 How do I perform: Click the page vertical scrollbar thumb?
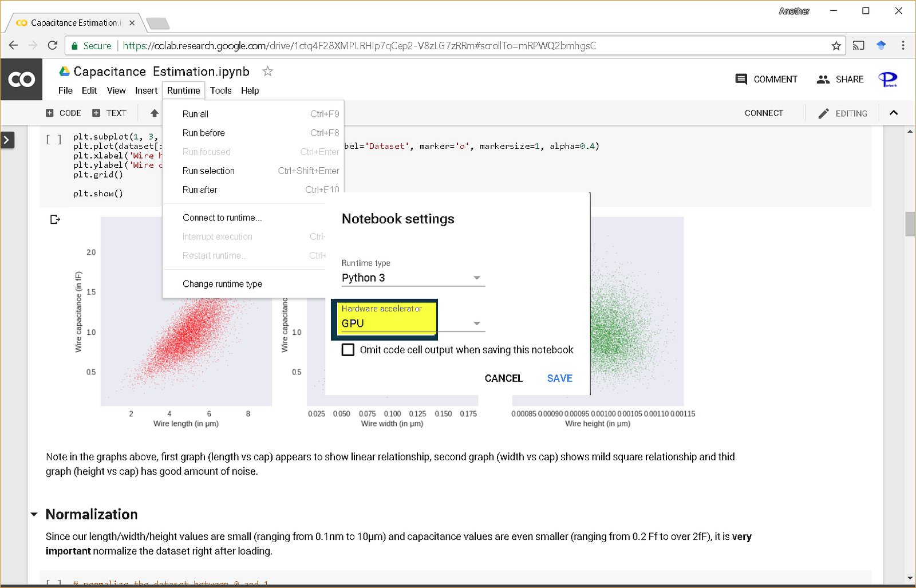coord(910,224)
